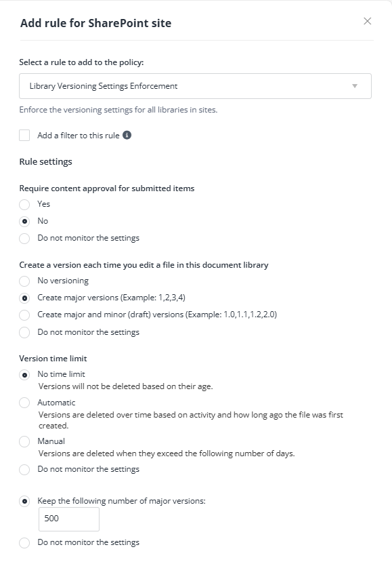Click Library Versioning Settings Enforcement combo box

195,86
